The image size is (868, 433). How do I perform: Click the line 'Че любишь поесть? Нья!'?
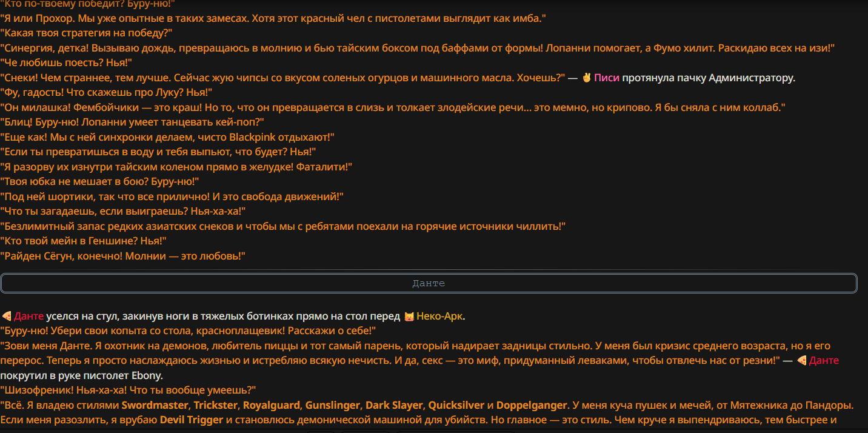click(66, 62)
